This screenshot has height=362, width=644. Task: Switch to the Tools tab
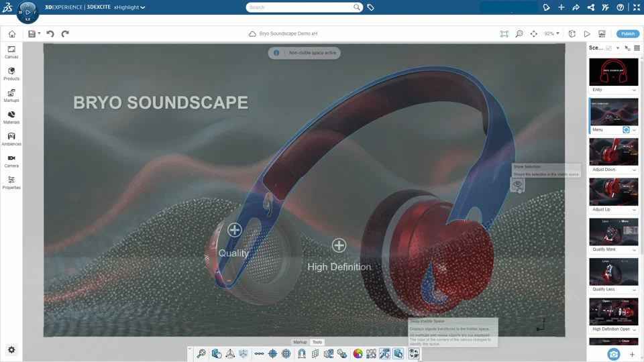pyautogui.click(x=317, y=342)
